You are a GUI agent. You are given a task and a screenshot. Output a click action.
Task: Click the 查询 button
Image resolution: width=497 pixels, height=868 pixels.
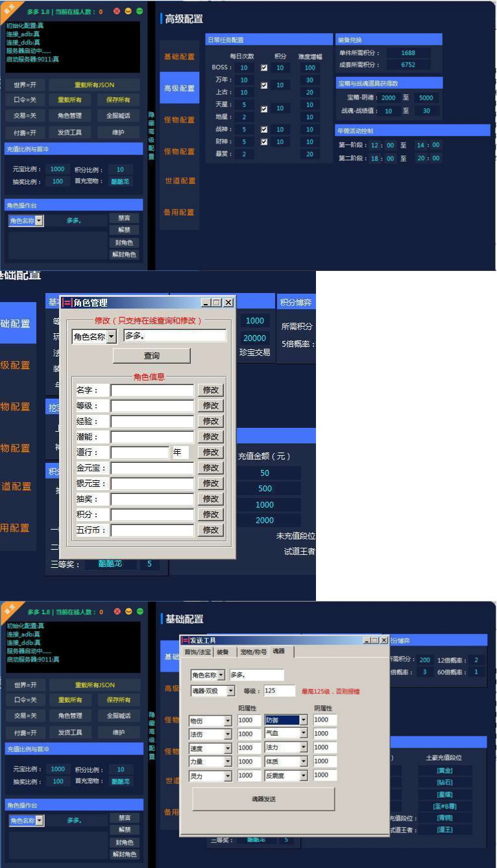(x=151, y=356)
